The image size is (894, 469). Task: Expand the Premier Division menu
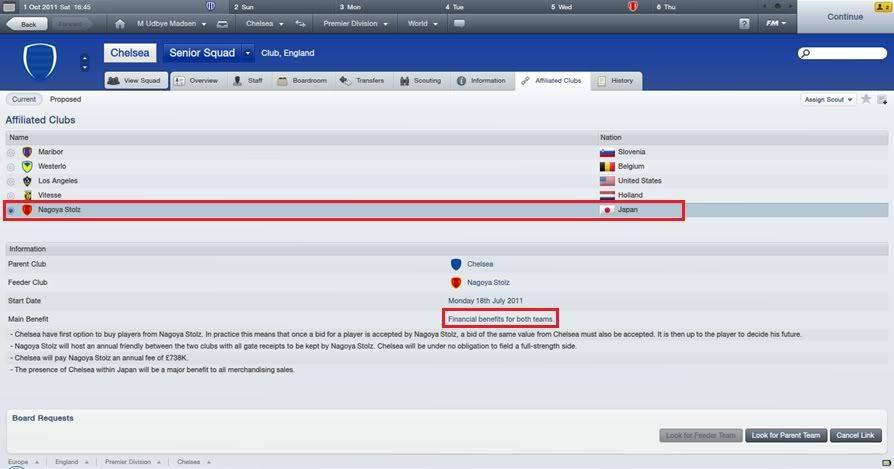355,24
